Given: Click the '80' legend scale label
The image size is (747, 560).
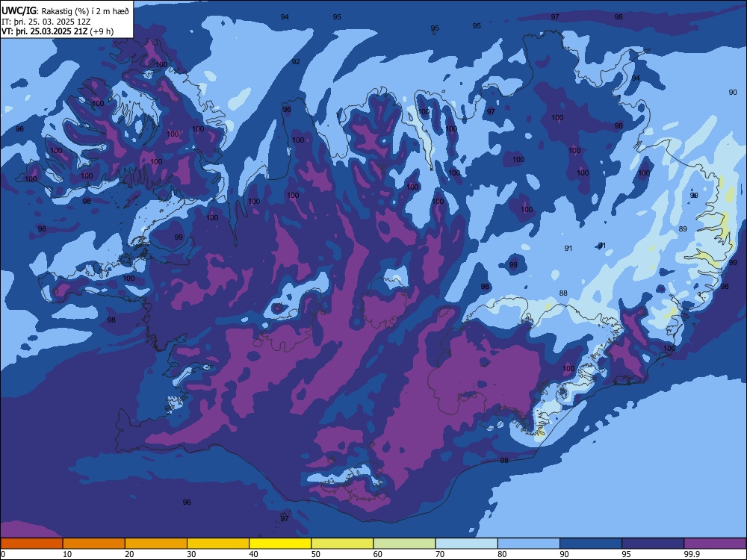Looking at the screenshot, I should 502,554.
